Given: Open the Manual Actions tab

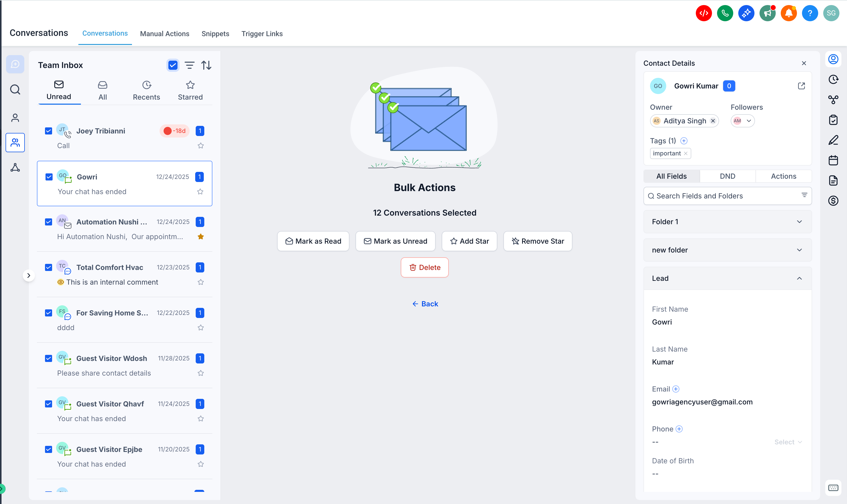Looking at the screenshot, I should pyautogui.click(x=164, y=34).
